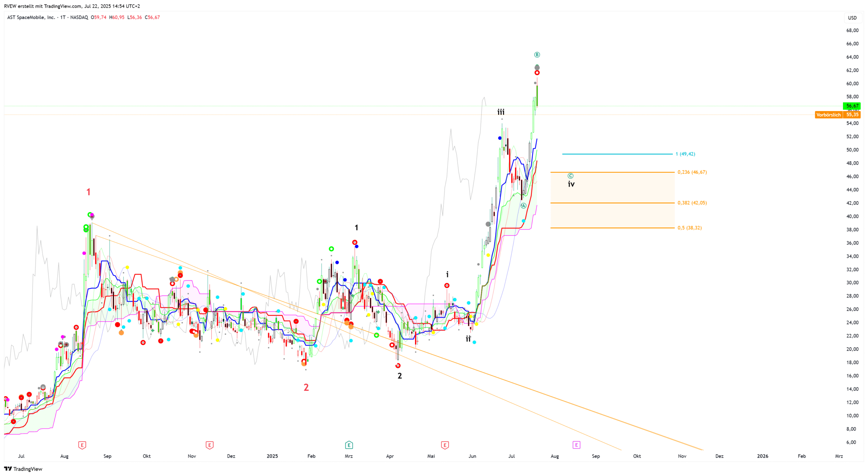Click the red earnings E marker near Aug 2024

tap(82, 445)
